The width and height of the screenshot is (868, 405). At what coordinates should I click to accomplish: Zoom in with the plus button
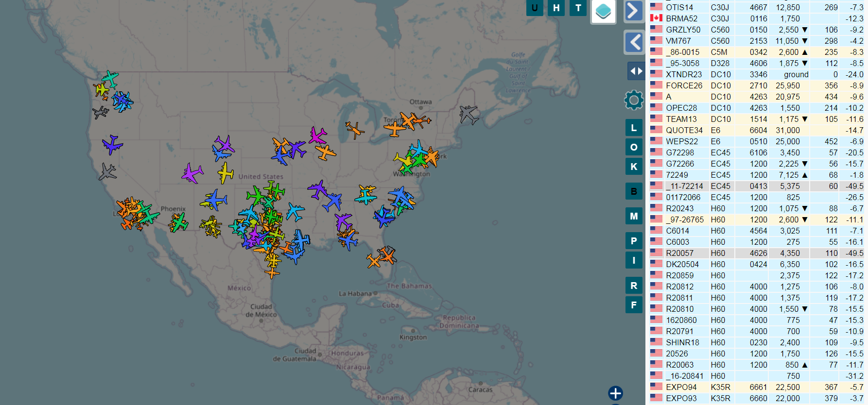[x=615, y=393]
